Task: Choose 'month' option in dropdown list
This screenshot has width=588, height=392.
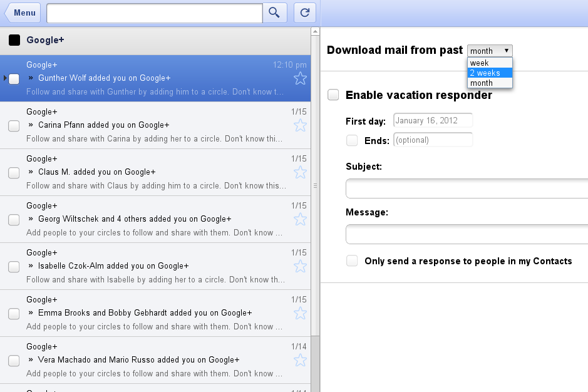Action: [x=490, y=83]
